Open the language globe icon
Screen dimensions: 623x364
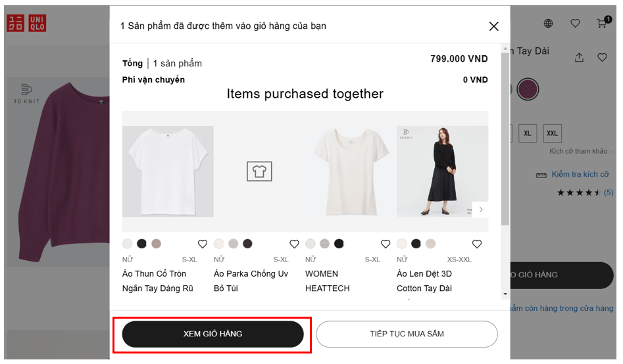coord(549,24)
